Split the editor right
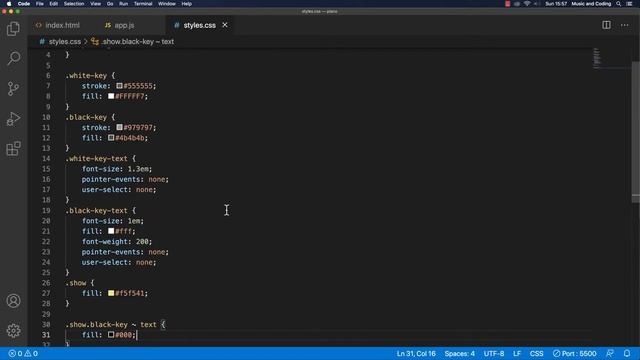 point(607,25)
